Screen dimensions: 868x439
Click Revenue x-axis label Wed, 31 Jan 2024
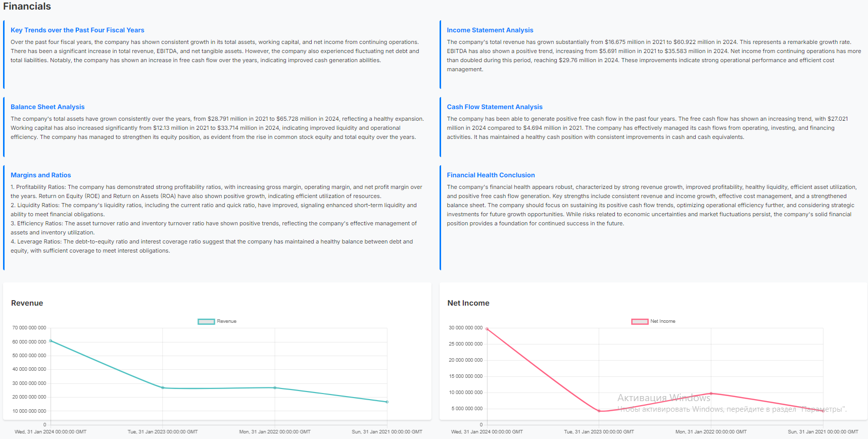coord(51,432)
